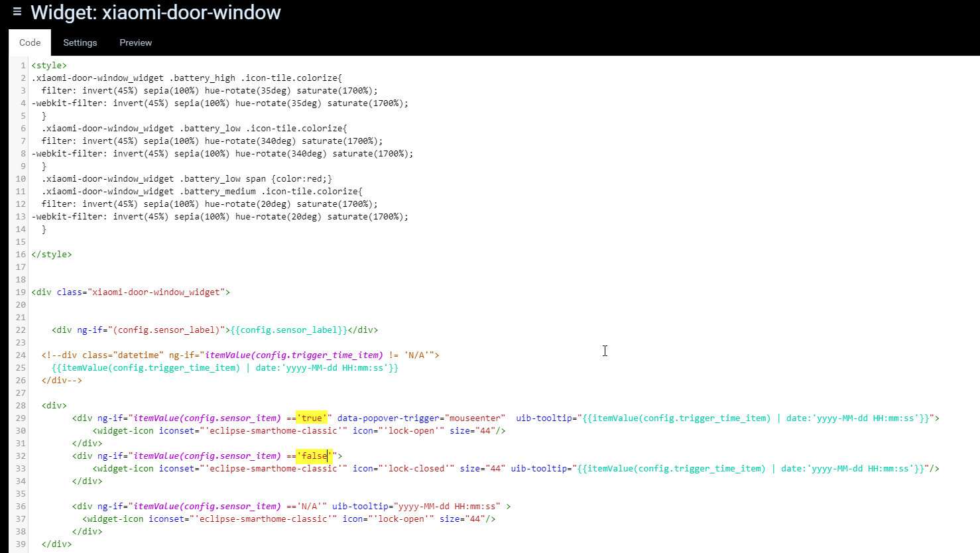Click the 'N/A' comparison on line 36

coord(309,507)
